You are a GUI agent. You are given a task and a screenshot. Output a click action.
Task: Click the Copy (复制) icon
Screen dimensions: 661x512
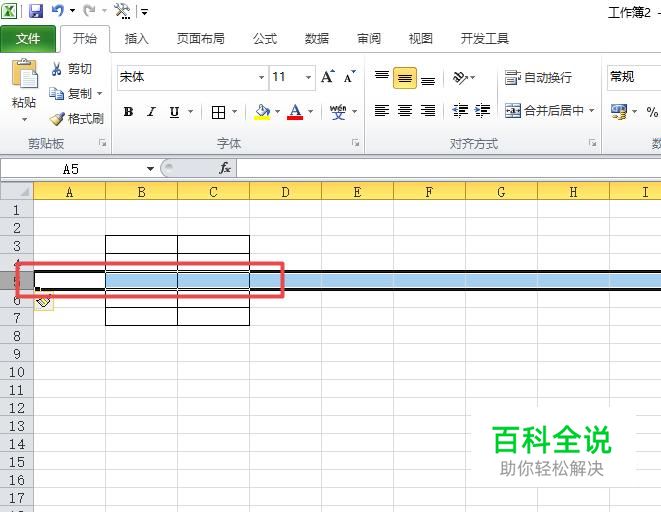56,93
